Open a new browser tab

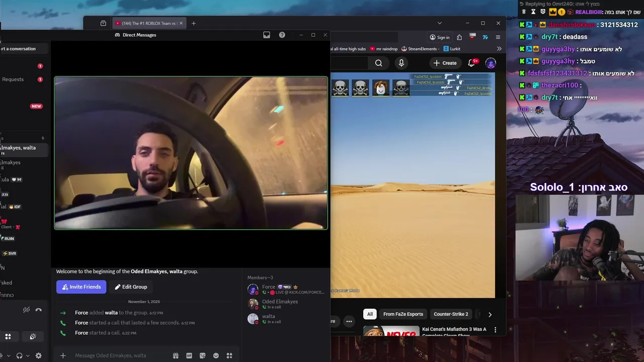point(194,23)
